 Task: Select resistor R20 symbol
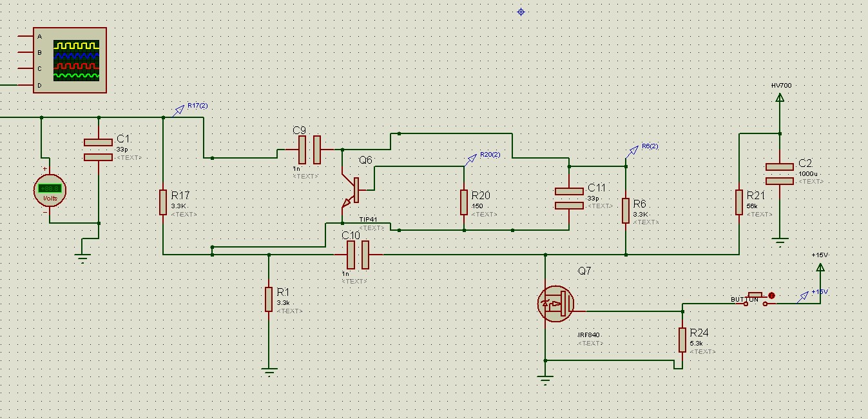click(464, 202)
